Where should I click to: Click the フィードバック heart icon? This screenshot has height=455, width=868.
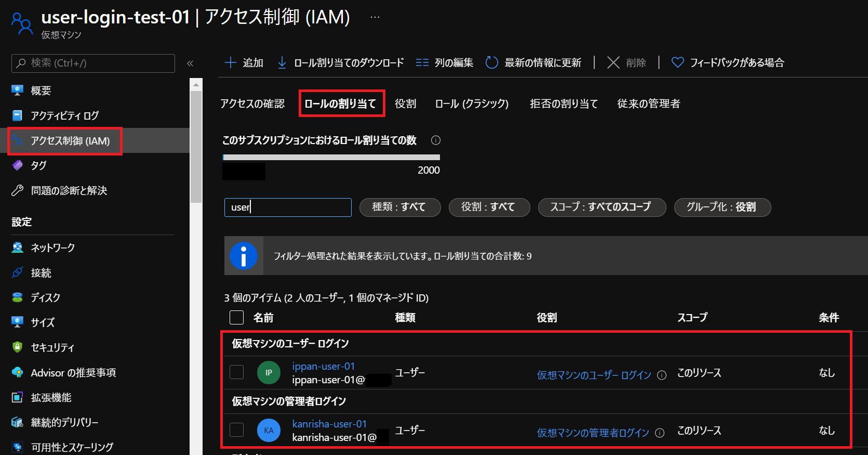(x=677, y=62)
